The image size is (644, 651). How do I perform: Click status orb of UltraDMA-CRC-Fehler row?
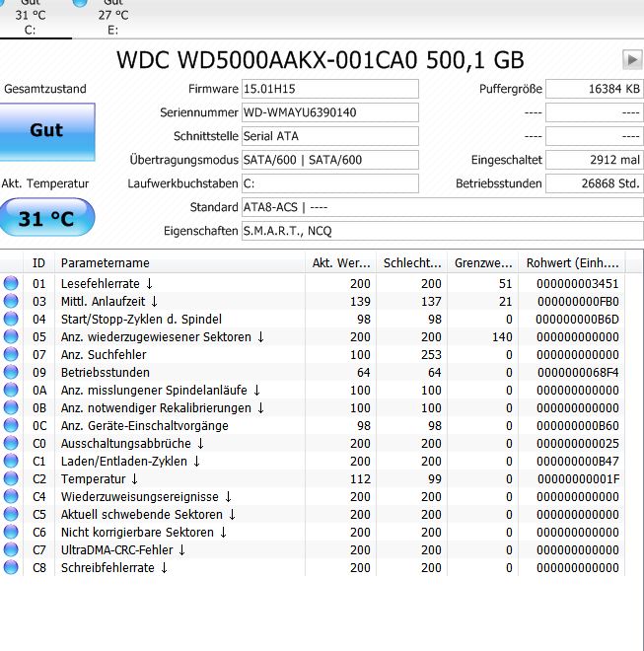(x=11, y=549)
